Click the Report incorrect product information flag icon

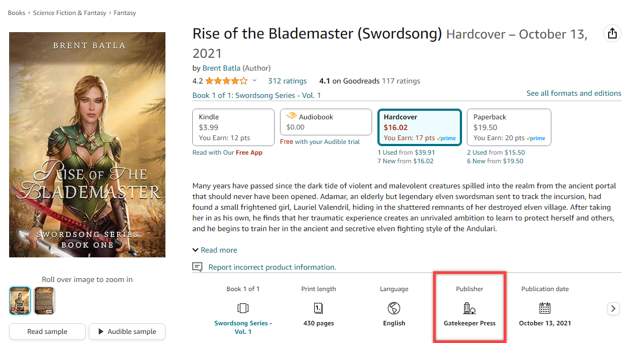click(198, 267)
